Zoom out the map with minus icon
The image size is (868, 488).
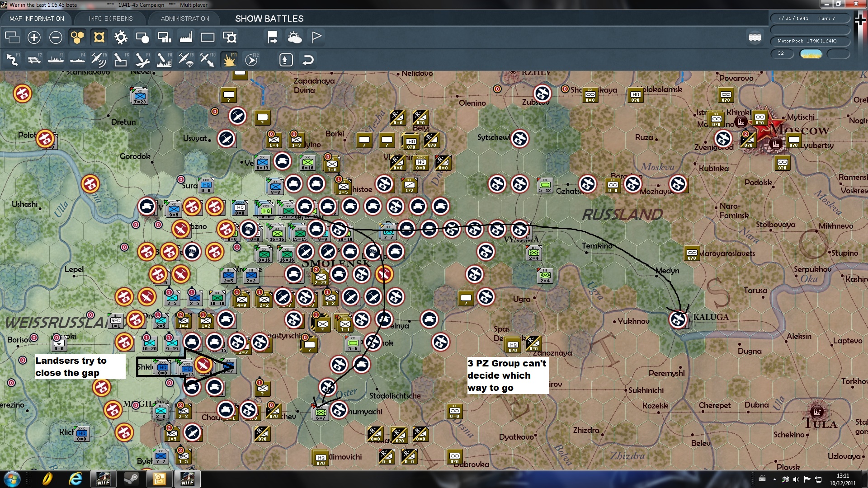pyautogui.click(x=56, y=37)
